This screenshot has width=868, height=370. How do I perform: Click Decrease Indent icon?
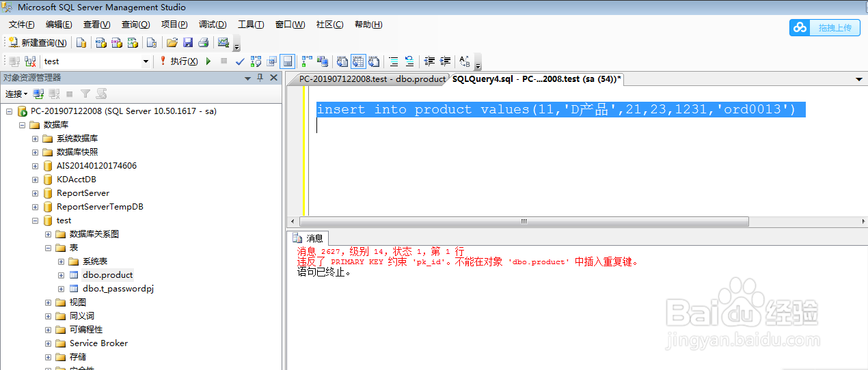point(430,61)
